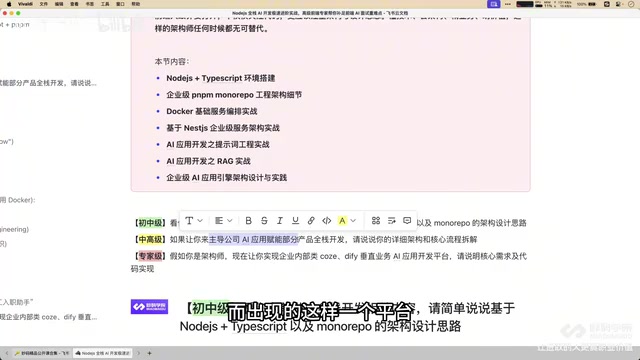Toggle bold formatting in floating toolbar

[248, 221]
